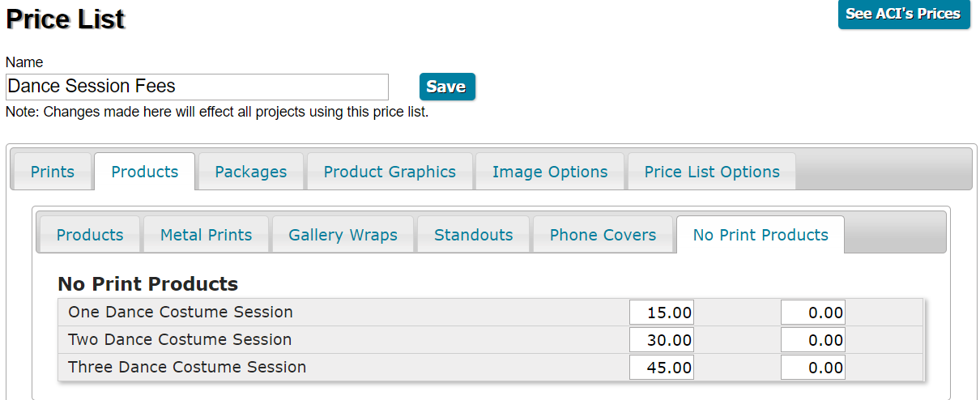The image size is (980, 400).
Task: Edit Three Dance Costume Session 45.00 price
Action: (663, 368)
